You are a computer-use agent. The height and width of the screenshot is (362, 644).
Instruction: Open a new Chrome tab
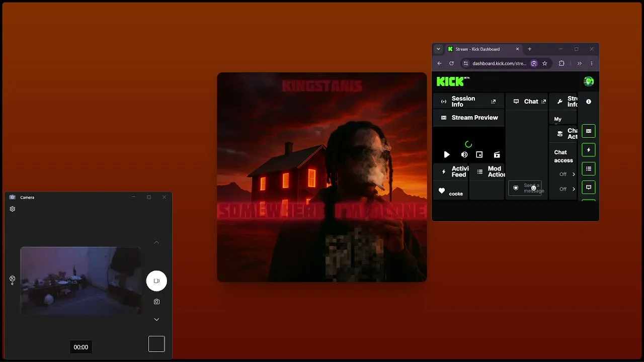coord(529,49)
